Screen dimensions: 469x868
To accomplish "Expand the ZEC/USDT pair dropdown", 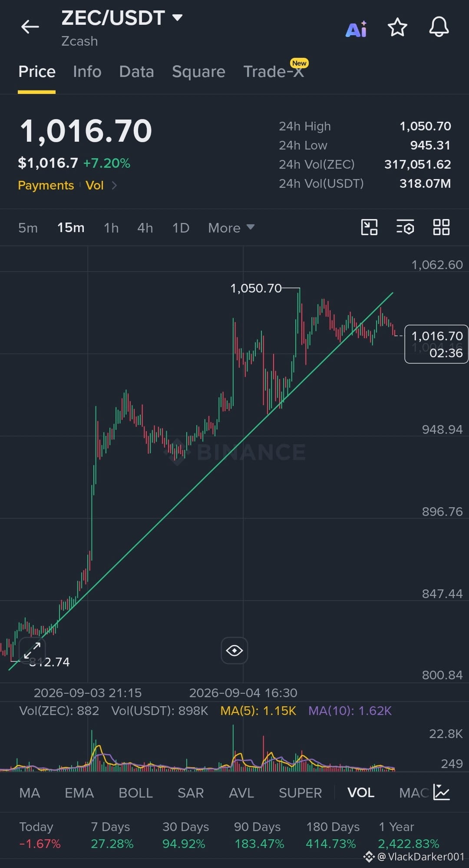I will (177, 17).
